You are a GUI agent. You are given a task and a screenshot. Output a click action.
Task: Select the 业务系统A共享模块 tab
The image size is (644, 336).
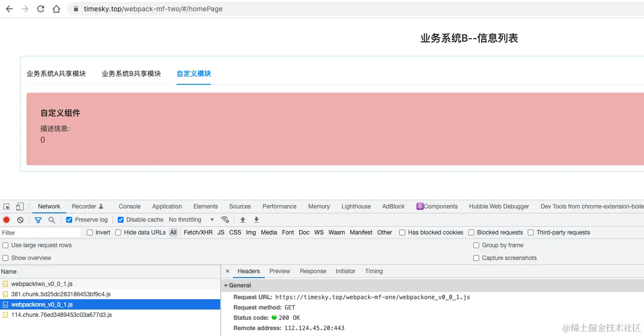(56, 74)
